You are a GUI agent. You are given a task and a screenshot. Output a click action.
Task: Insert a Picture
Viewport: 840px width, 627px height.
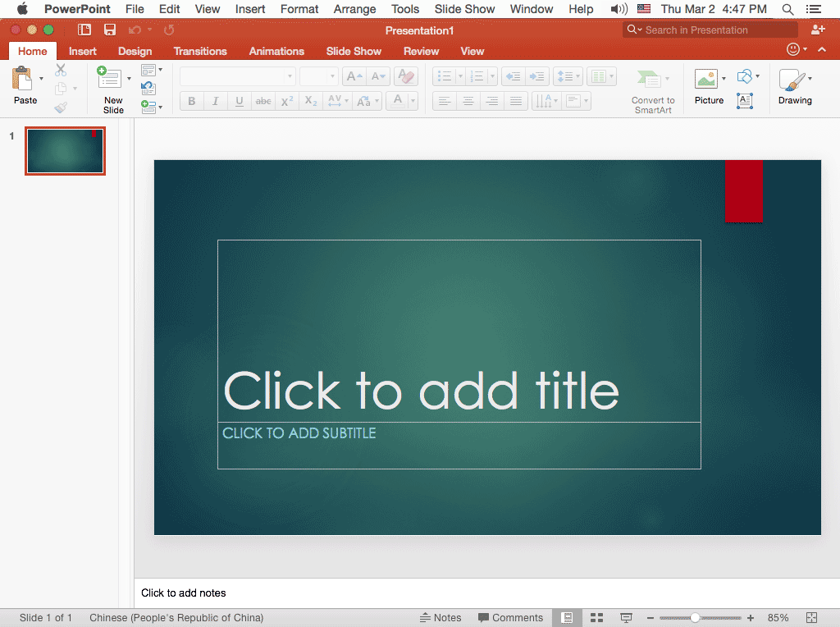[x=706, y=79]
